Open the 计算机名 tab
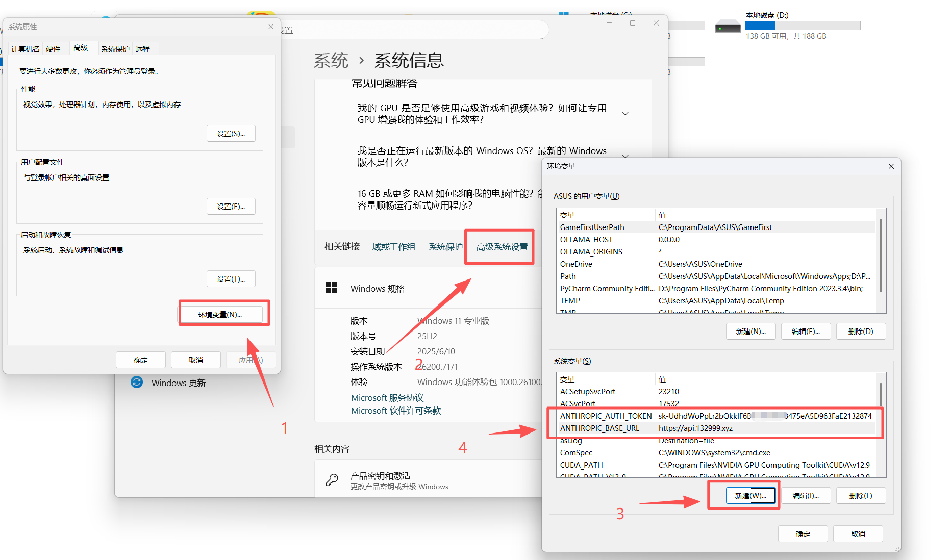 pyautogui.click(x=25, y=49)
